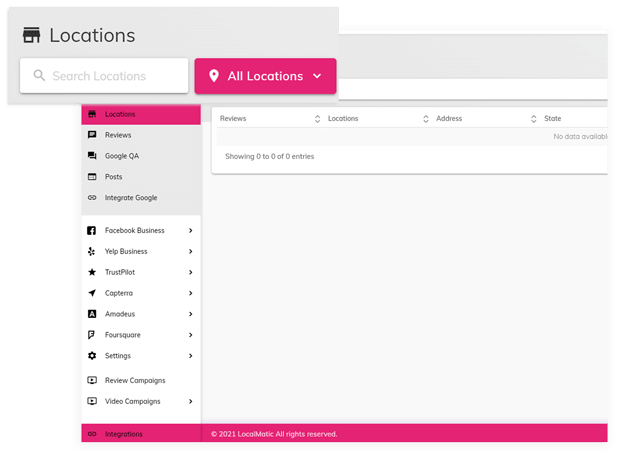
Task: Click the Reviews chat bubble icon
Action: [x=92, y=135]
